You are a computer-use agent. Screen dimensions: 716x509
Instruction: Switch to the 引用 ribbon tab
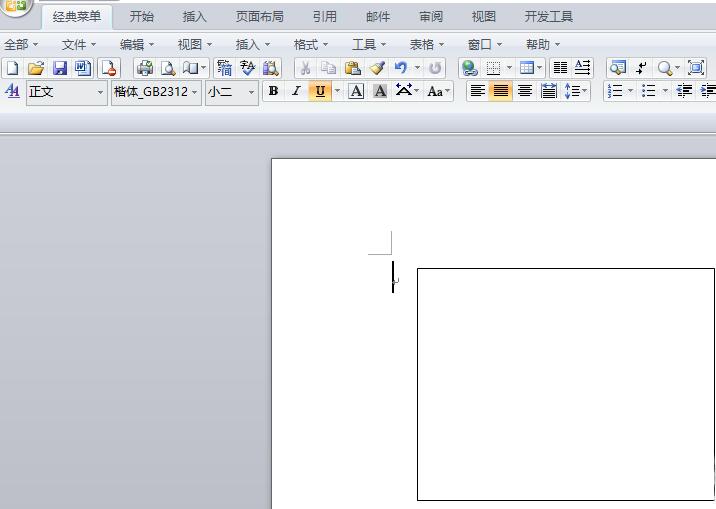click(x=325, y=17)
